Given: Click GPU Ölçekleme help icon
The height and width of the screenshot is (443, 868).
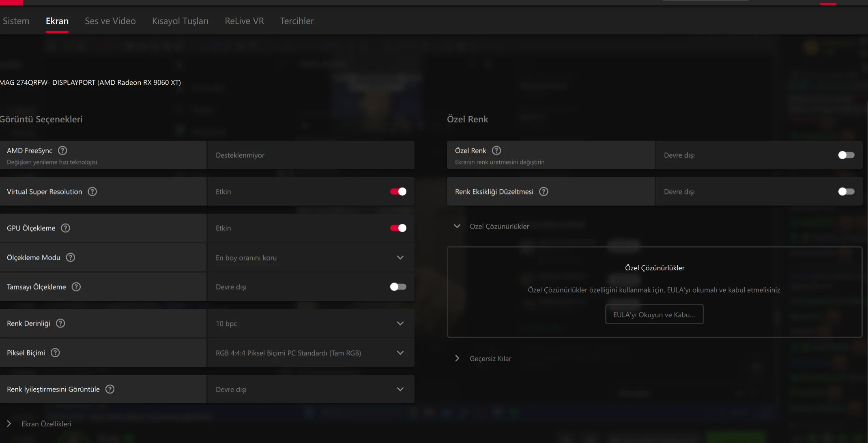Looking at the screenshot, I should click(66, 228).
